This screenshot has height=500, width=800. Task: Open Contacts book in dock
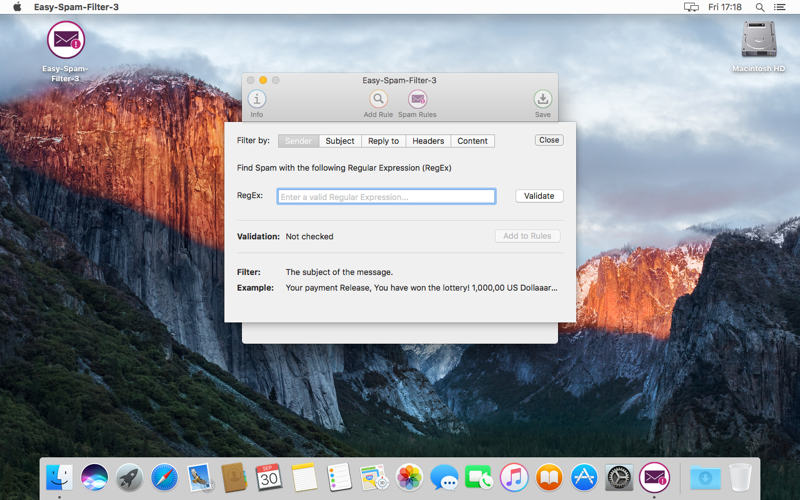click(234, 478)
